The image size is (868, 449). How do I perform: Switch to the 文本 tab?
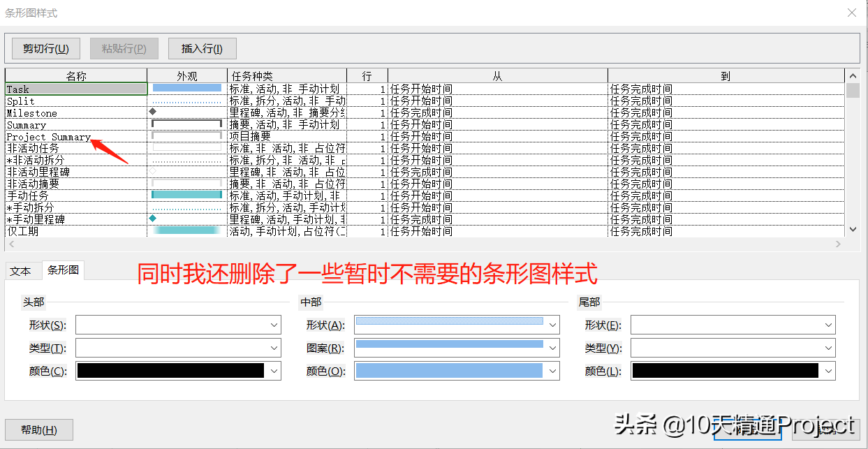(x=21, y=271)
